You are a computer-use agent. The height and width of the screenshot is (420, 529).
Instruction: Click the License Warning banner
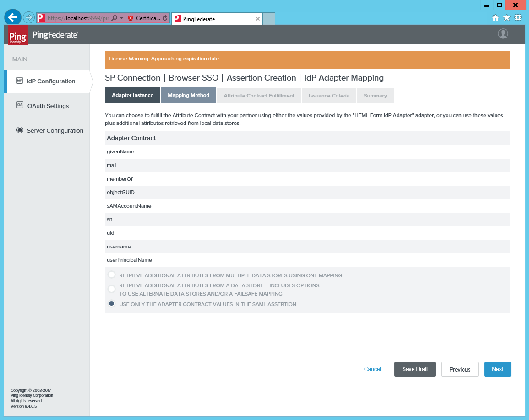pos(307,59)
